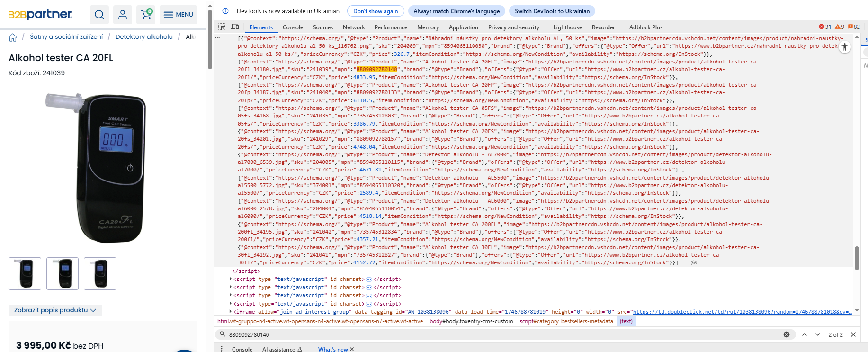Open the Adblock Plus tab
This screenshot has width=868, height=352.
646,27
